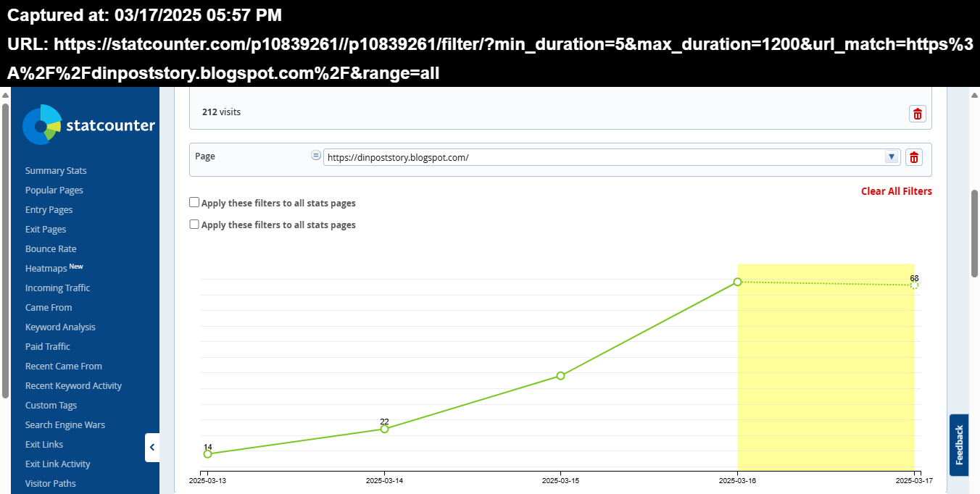The image size is (980, 494).
Task: Click the 2025-03-16 chart data point
Action: (737, 282)
